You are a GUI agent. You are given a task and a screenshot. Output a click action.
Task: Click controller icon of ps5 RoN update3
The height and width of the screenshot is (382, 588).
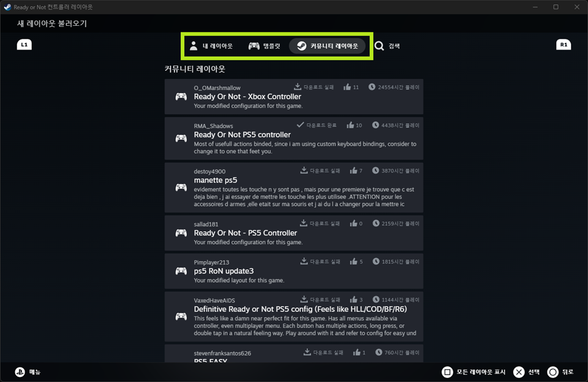coord(181,271)
